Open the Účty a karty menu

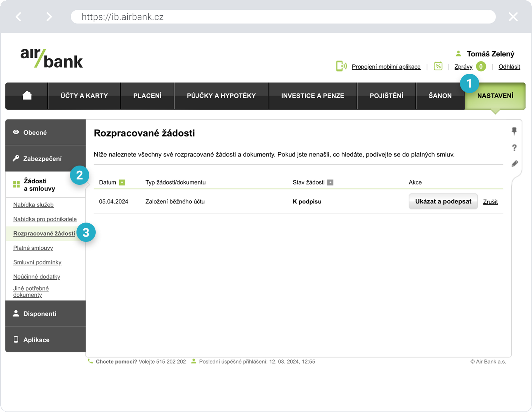(84, 96)
